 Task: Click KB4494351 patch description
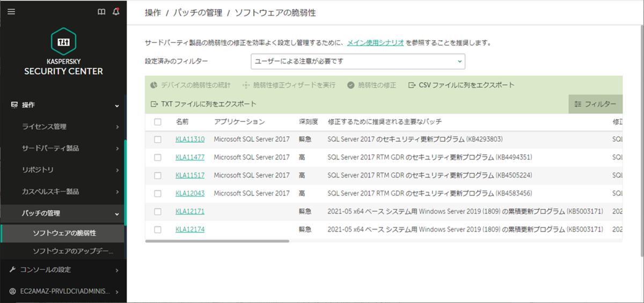point(430,157)
